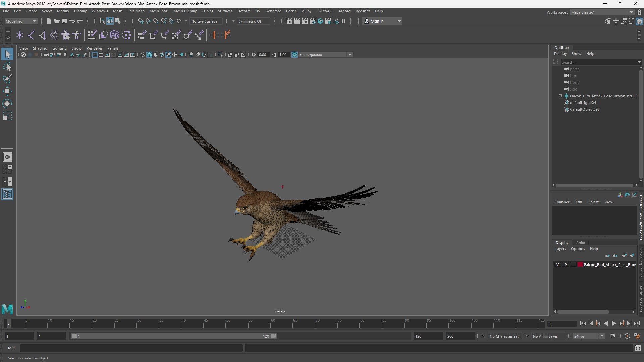Viewport: 644px width, 362px height.
Task: Play the animation backward
Action: (x=606, y=323)
